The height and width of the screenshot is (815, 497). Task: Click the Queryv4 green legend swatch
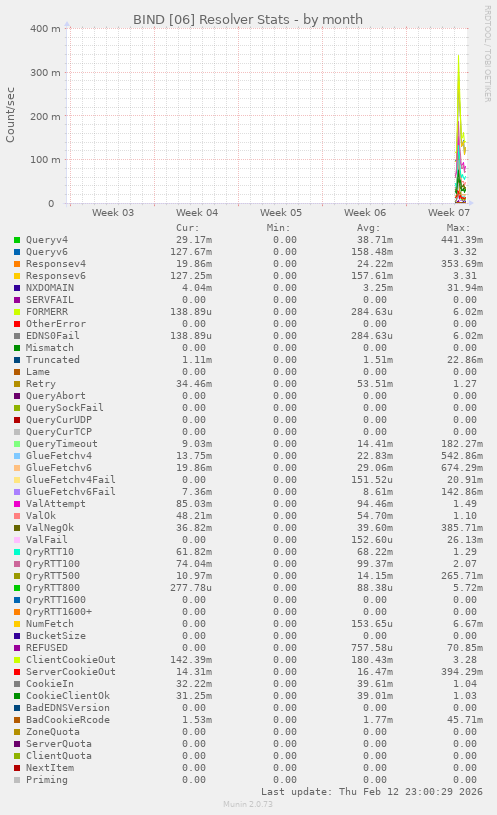17,240
